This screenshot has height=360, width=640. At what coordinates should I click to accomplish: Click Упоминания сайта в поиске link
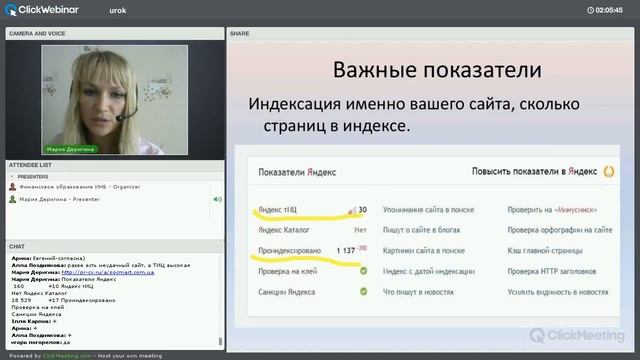coord(429,210)
